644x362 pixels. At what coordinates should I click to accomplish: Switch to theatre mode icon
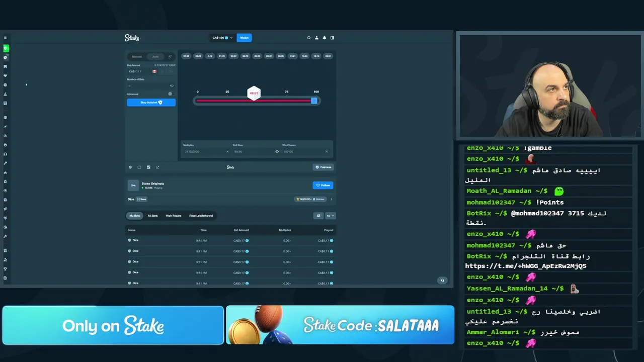click(x=139, y=167)
